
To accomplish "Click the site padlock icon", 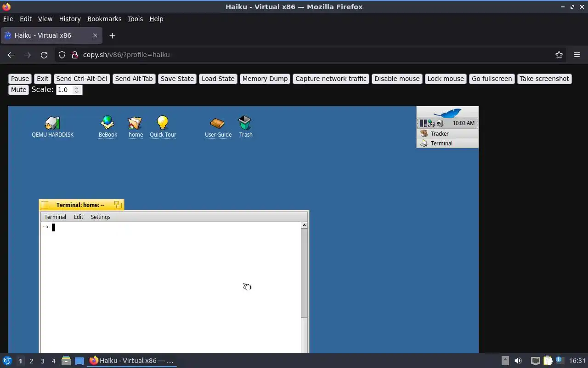I will [x=74, y=55].
